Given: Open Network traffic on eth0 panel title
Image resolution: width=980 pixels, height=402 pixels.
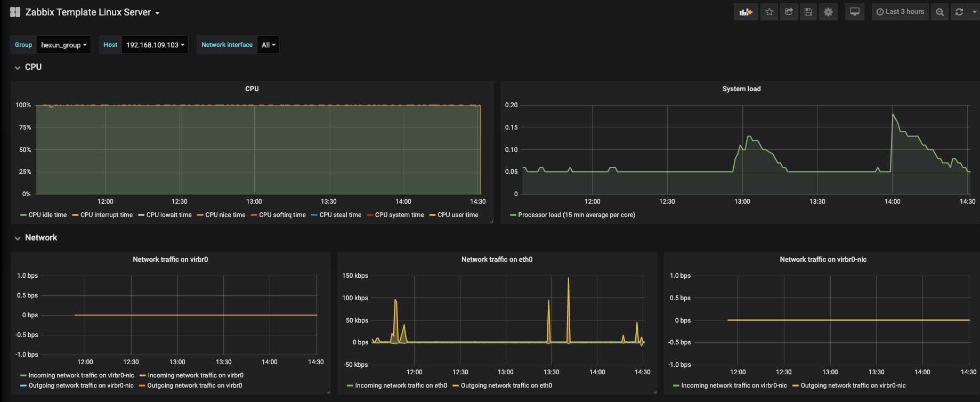Looking at the screenshot, I should [497, 260].
